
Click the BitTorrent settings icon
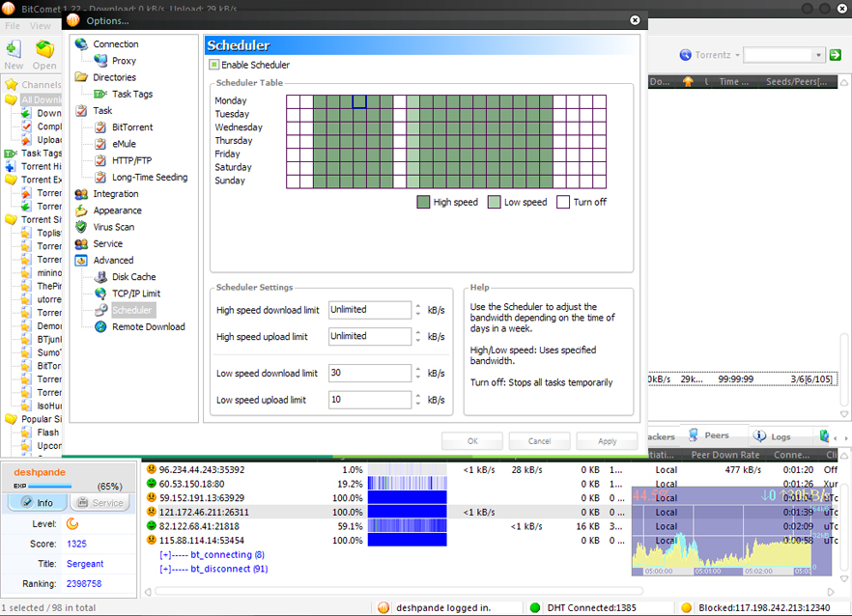point(100,127)
